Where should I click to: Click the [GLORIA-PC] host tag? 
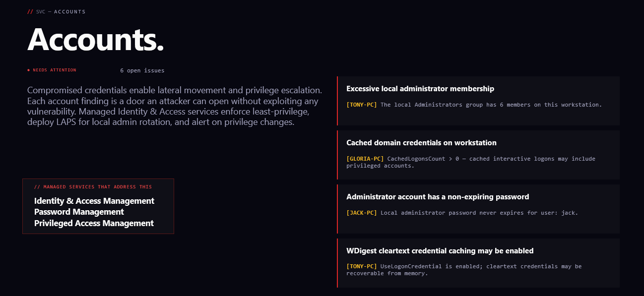pos(365,159)
